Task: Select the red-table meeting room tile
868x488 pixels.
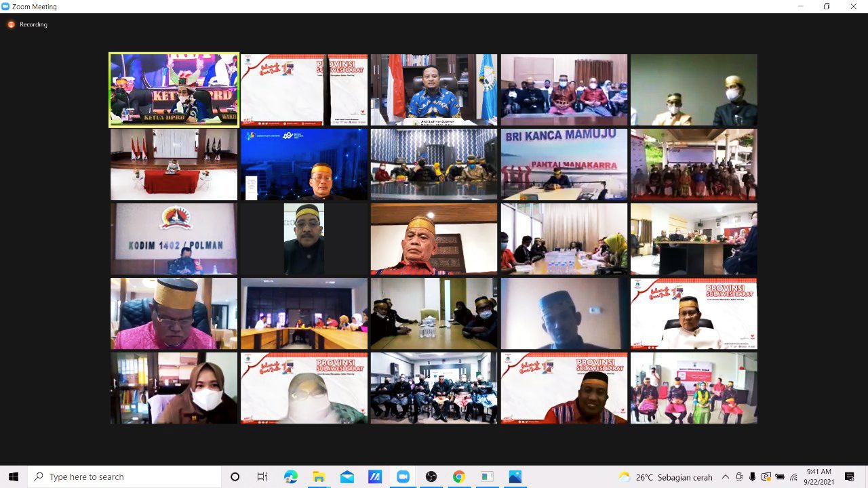Action: click(174, 165)
